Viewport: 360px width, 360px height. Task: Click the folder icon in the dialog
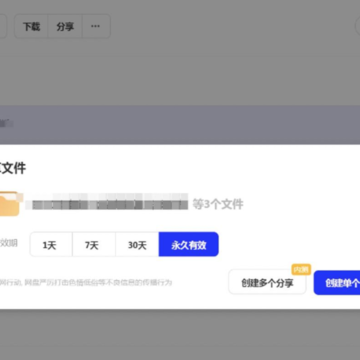pos(9,204)
